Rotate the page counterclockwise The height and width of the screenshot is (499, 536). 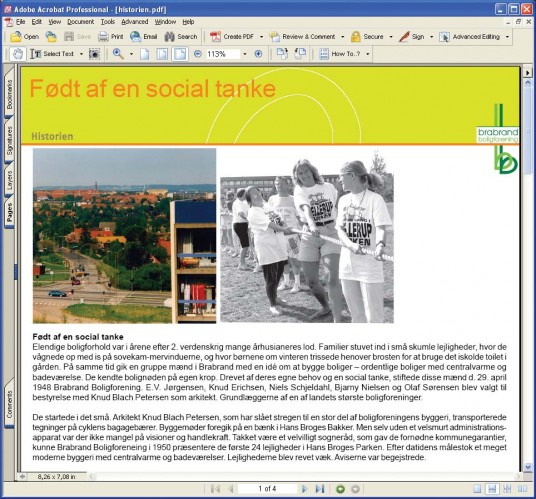pyautogui.click(x=300, y=54)
